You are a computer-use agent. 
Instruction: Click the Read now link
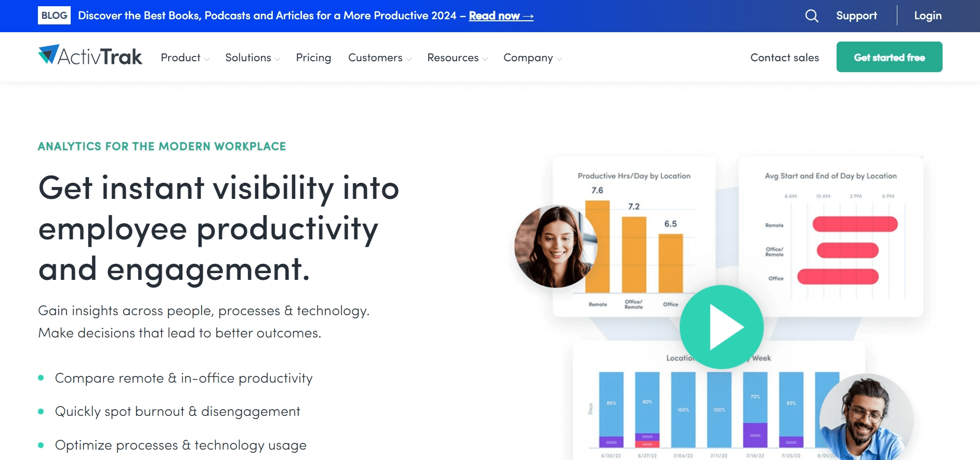pyautogui.click(x=501, y=16)
